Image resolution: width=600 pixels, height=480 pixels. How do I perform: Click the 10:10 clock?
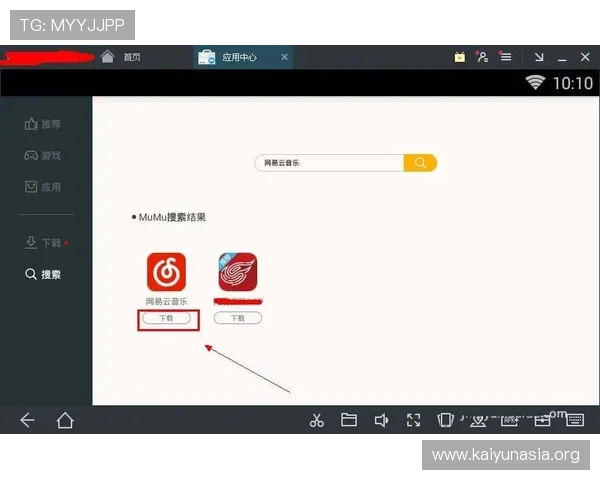pos(573,83)
